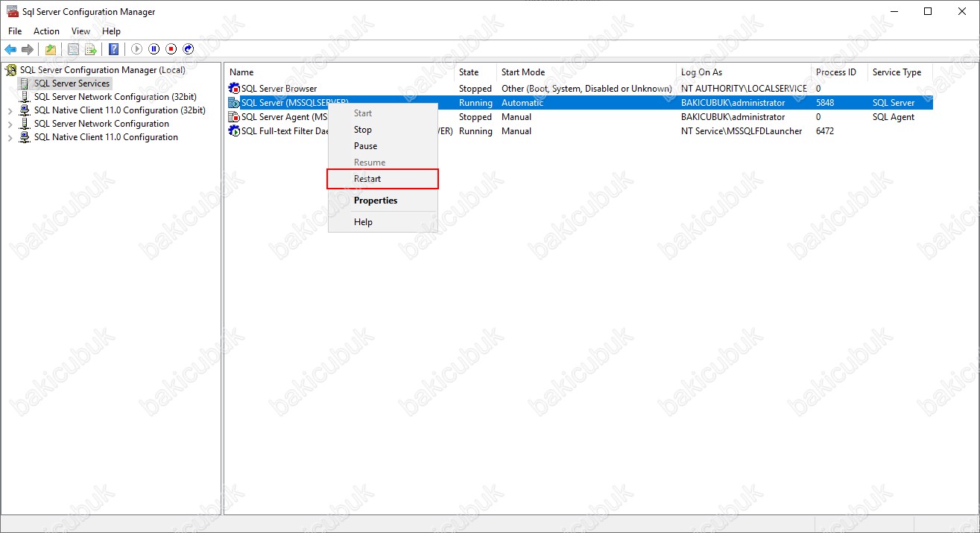
Task: Expand the SQL Server Network Configuration node
Action: (10, 124)
